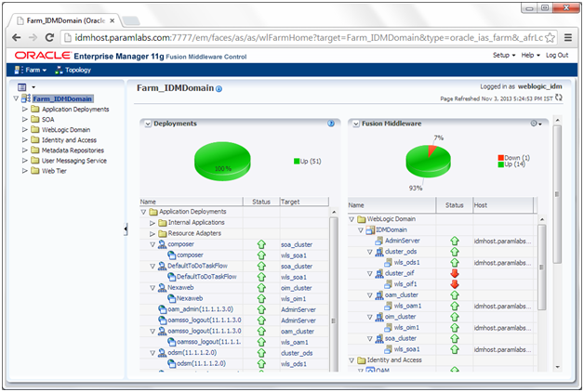Click the Web Tier folder icon
The height and width of the screenshot is (392, 584).
point(35,171)
